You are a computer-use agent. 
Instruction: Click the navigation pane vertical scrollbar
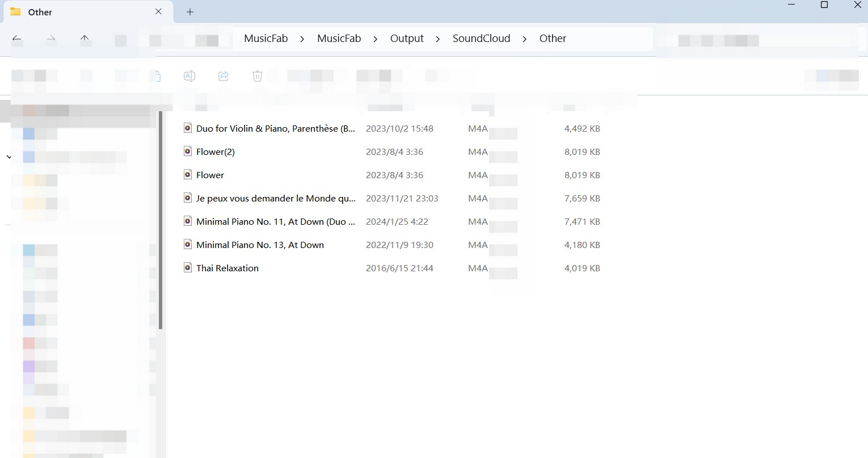point(161,220)
